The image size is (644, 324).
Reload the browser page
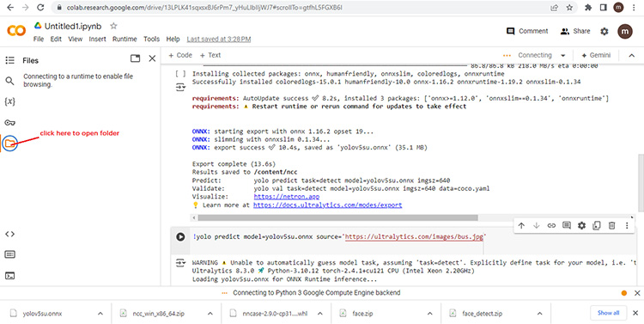40,8
